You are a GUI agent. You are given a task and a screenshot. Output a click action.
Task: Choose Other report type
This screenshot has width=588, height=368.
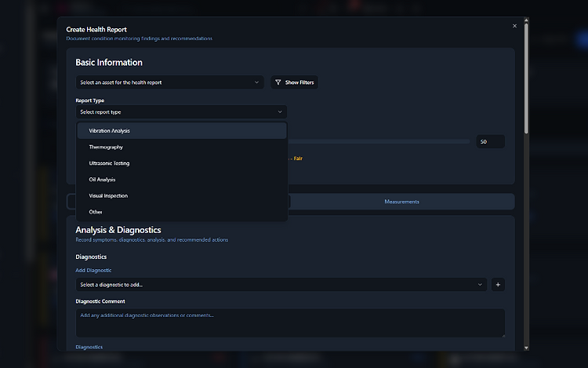(x=182, y=212)
